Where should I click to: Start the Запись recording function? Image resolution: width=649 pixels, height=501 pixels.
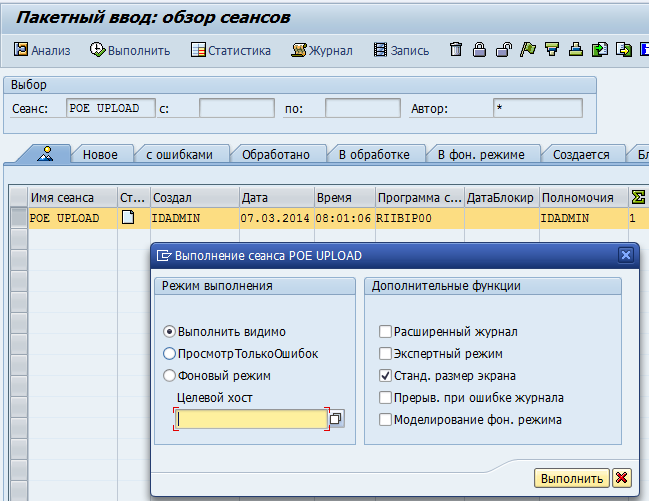(401, 50)
